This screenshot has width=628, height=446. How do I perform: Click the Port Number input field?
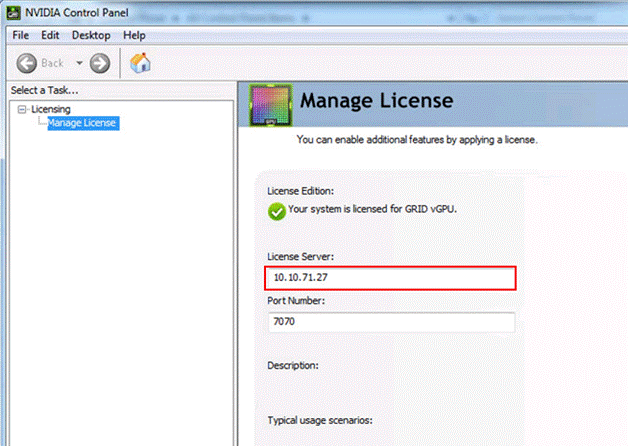pyautogui.click(x=392, y=322)
